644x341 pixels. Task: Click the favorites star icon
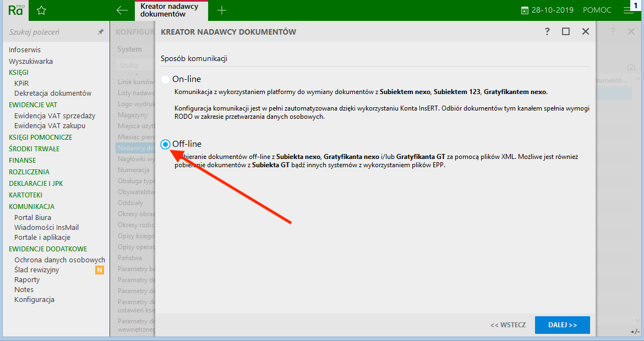(41, 10)
